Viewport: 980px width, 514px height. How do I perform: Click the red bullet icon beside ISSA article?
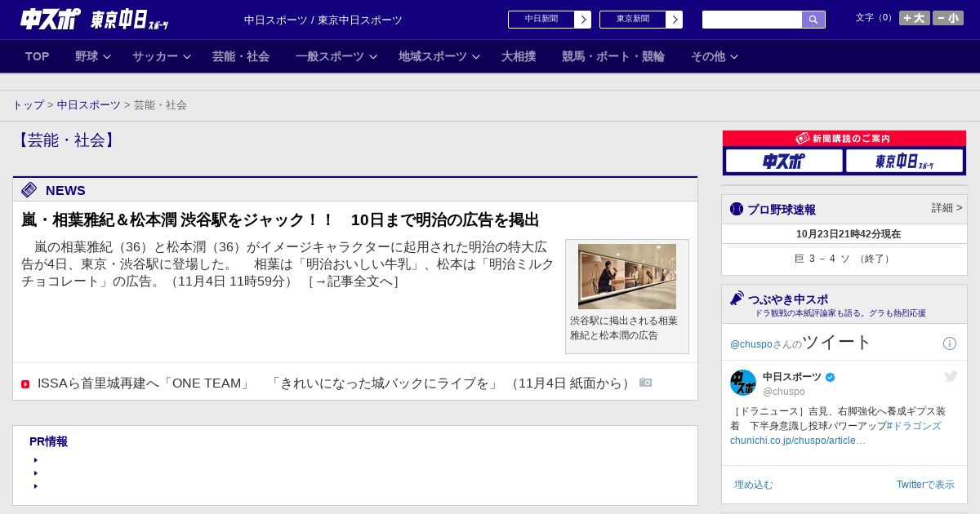pyautogui.click(x=25, y=384)
